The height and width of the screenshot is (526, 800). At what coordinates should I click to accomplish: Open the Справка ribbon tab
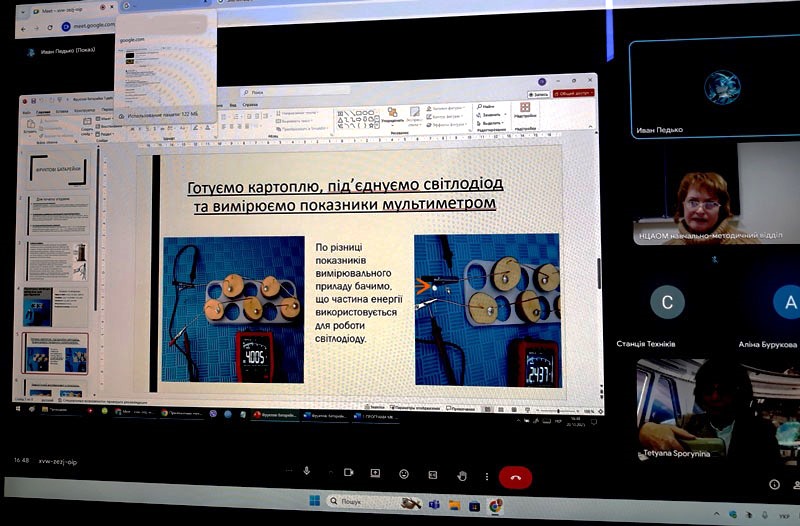coord(250,104)
